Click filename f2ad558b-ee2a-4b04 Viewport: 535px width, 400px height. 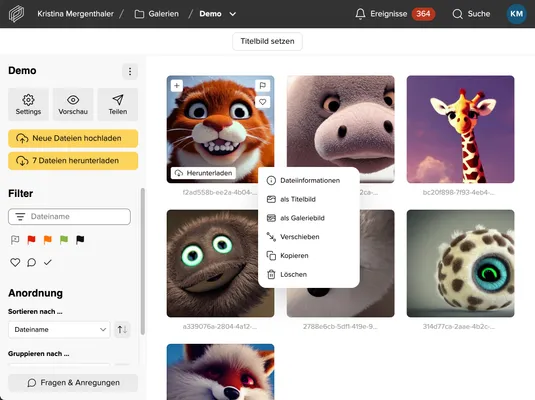click(x=220, y=192)
